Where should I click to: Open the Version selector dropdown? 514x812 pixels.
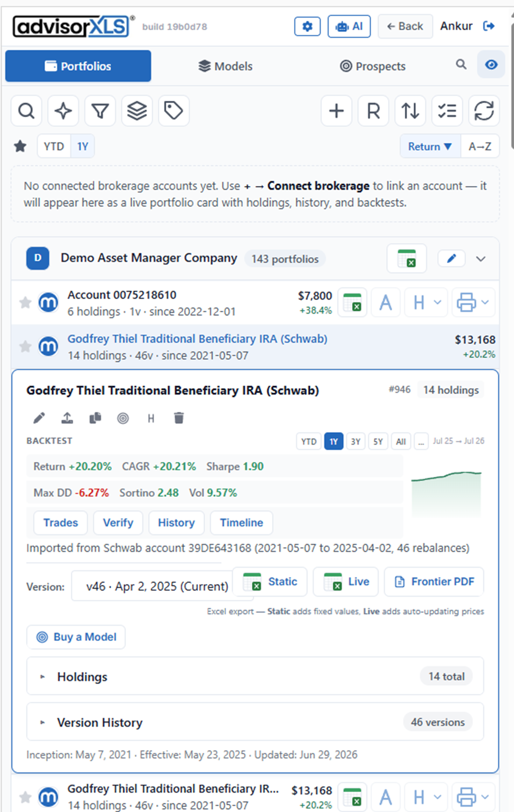[163, 586]
